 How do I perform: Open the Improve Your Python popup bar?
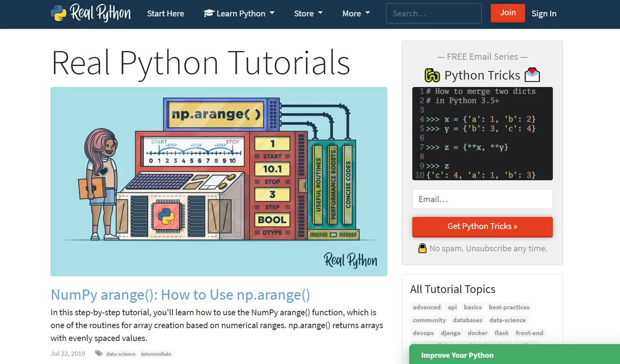(514, 354)
